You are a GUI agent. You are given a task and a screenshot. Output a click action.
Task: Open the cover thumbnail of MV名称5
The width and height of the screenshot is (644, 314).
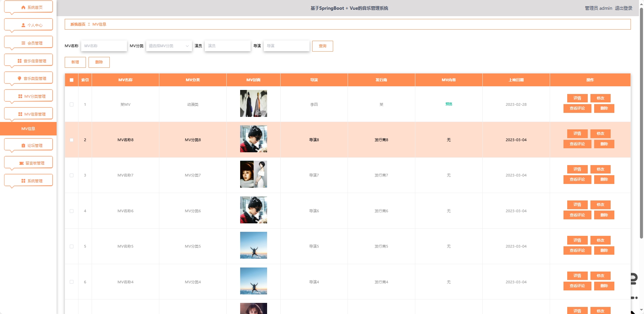pyautogui.click(x=254, y=245)
